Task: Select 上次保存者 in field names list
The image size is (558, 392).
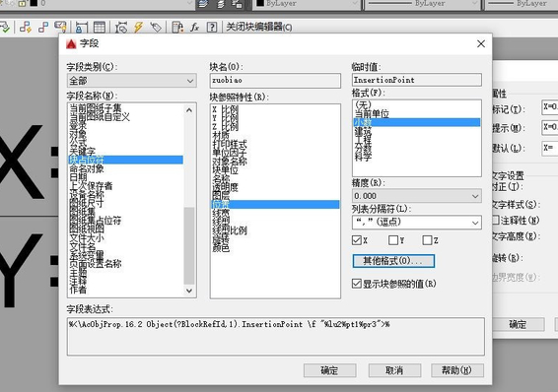Action: pyautogui.click(x=91, y=185)
